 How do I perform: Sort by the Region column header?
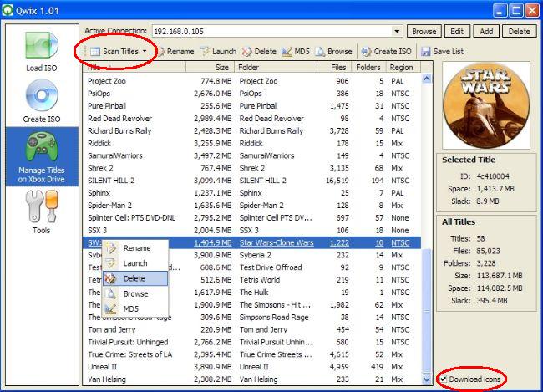tap(403, 67)
